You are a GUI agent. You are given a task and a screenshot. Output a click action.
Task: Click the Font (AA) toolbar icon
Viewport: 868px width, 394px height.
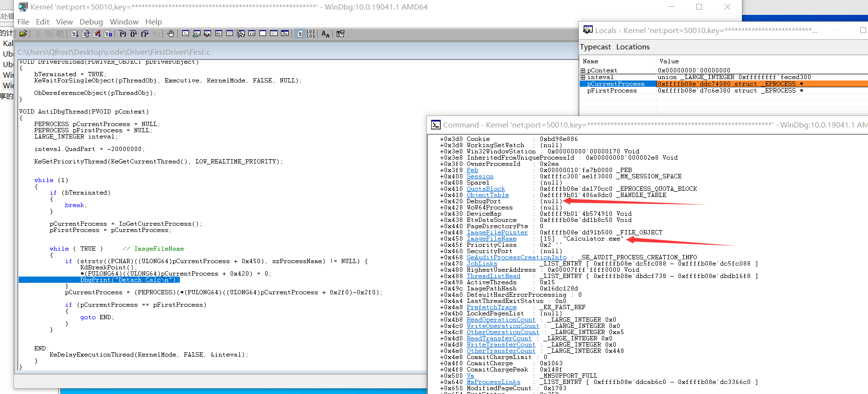tap(326, 34)
